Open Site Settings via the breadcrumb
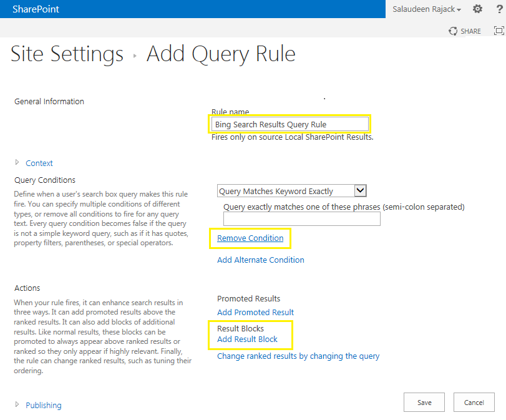506x420 pixels. [x=66, y=54]
